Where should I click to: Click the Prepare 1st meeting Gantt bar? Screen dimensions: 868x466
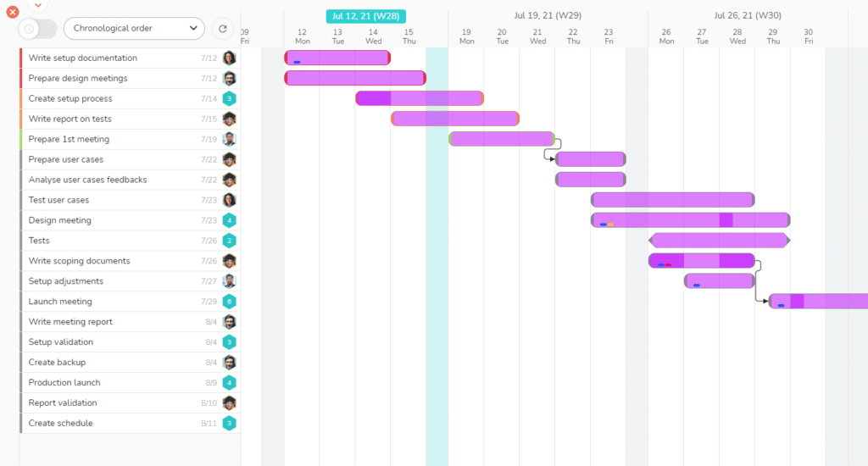point(502,139)
